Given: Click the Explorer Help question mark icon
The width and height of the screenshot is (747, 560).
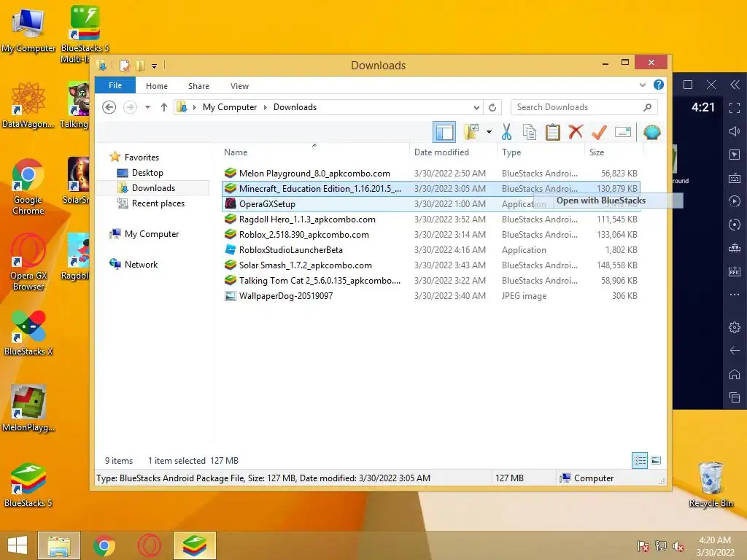Looking at the screenshot, I should click(659, 85).
